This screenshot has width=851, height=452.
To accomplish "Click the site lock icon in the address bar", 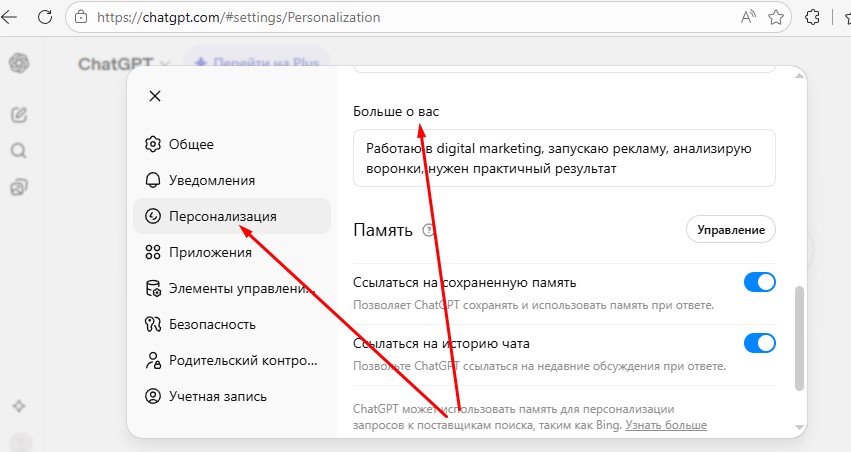I will tap(81, 17).
